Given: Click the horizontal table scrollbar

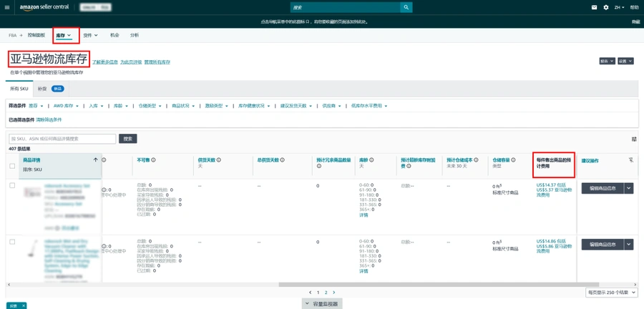Looking at the screenshot, I should click(439, 285).
